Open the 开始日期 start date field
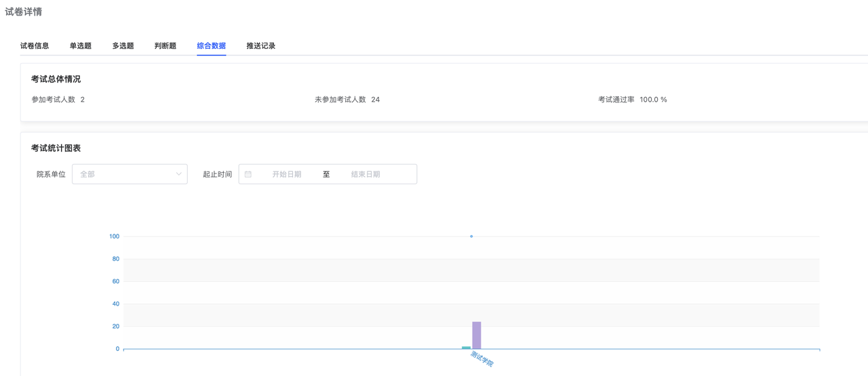Screen dimensions: 868x376 click(x=287, y=174)
